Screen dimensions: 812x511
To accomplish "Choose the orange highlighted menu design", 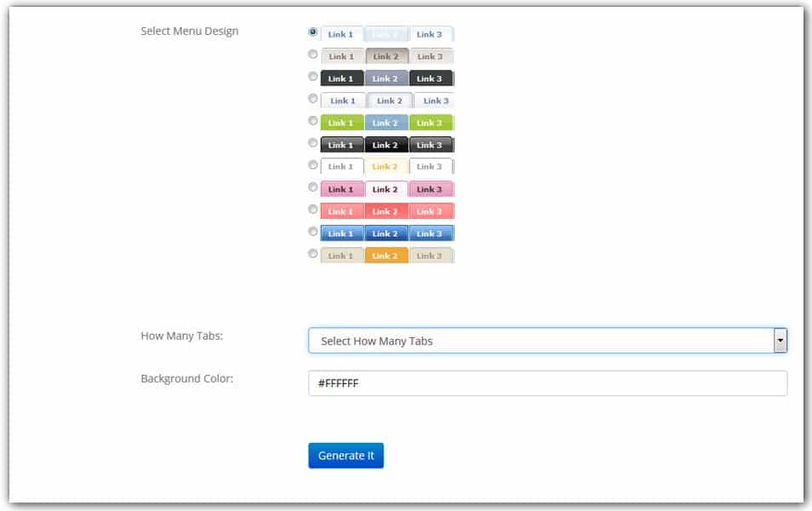I will pyautogui.click(x=312, y=255).
